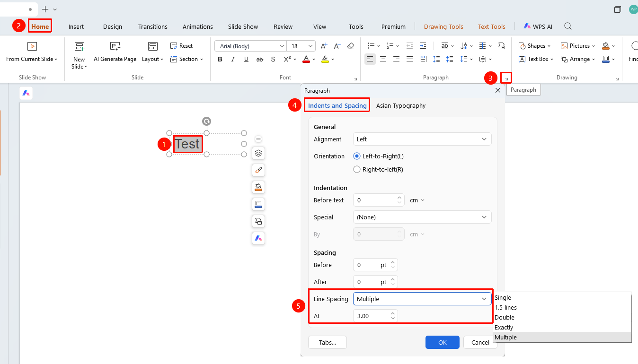
Task: Click the Clear Formatting eraser icon
Action: (x=351, y=46)
